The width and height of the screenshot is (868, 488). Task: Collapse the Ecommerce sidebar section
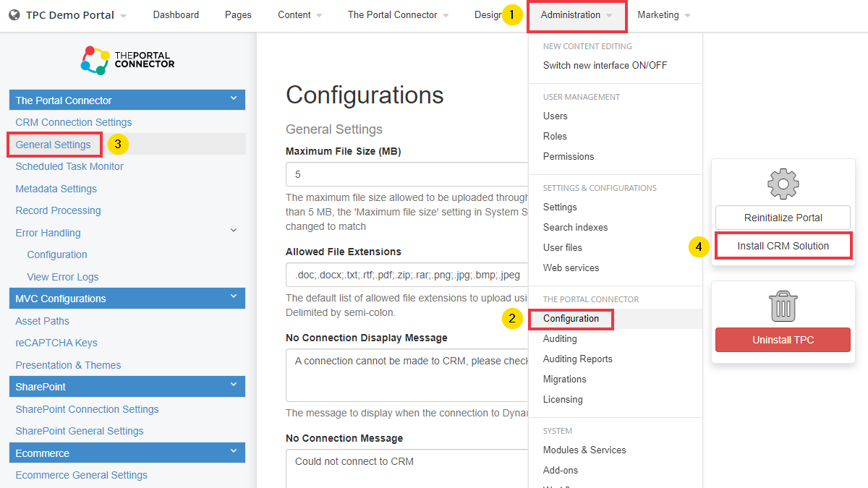(x=233, y=452)
